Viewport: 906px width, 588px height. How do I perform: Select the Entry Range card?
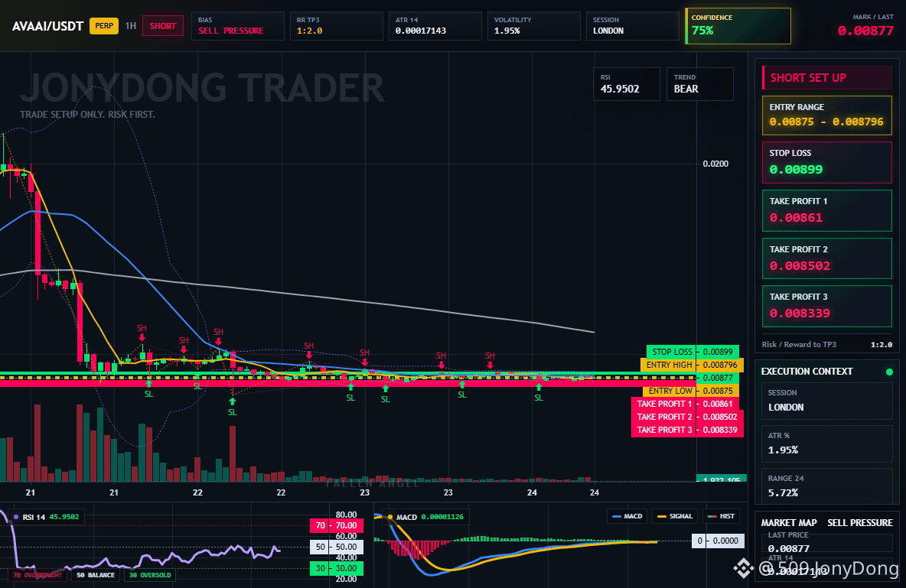(827, 115)
